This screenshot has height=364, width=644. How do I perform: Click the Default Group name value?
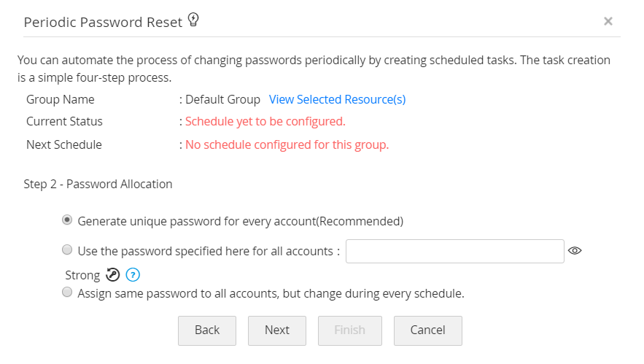[x=222, y=99]
